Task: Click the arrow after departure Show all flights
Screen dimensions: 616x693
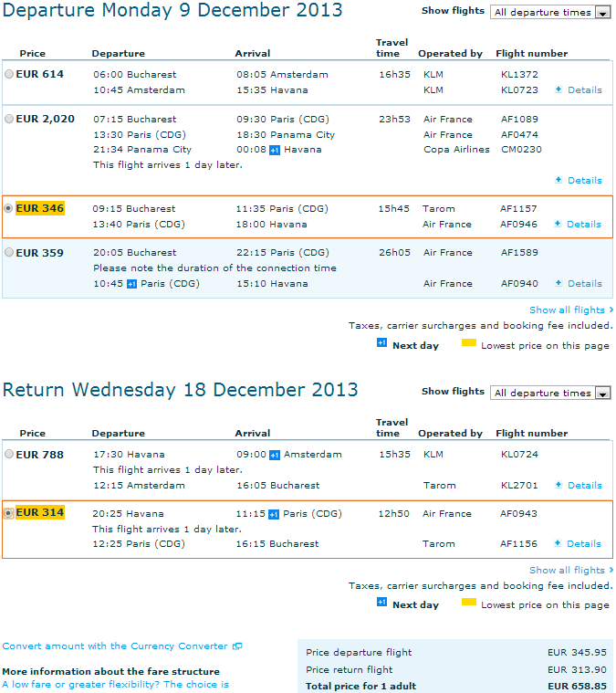Action: coord(611,310)
